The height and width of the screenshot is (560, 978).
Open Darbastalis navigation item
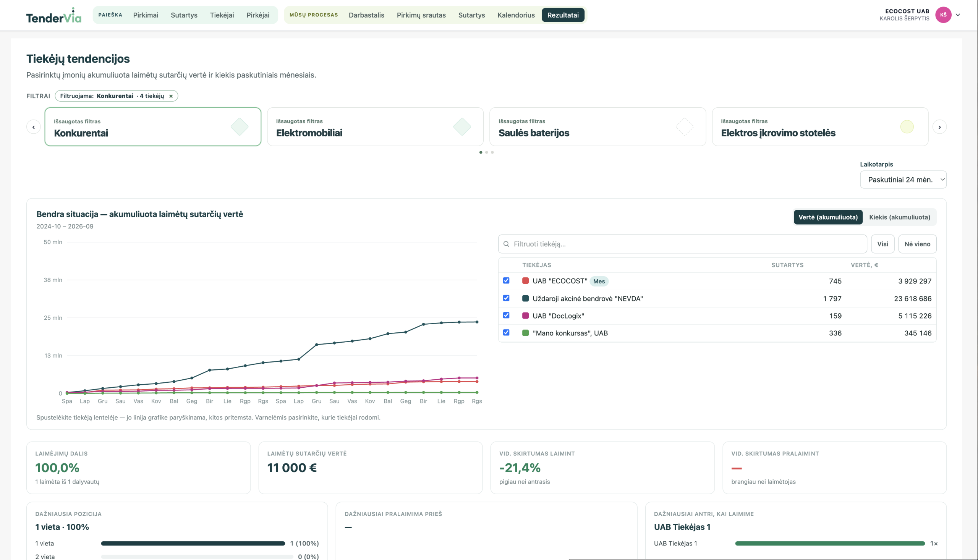[366, 15]
